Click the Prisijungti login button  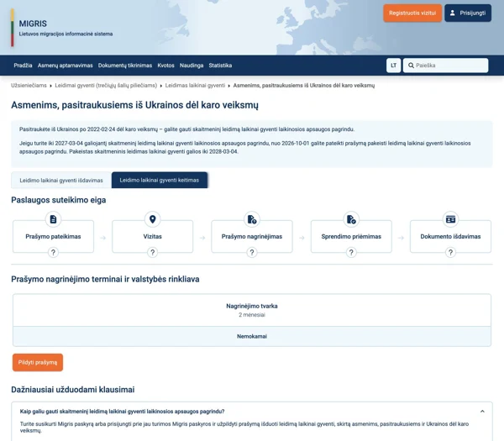pos(468,13)
